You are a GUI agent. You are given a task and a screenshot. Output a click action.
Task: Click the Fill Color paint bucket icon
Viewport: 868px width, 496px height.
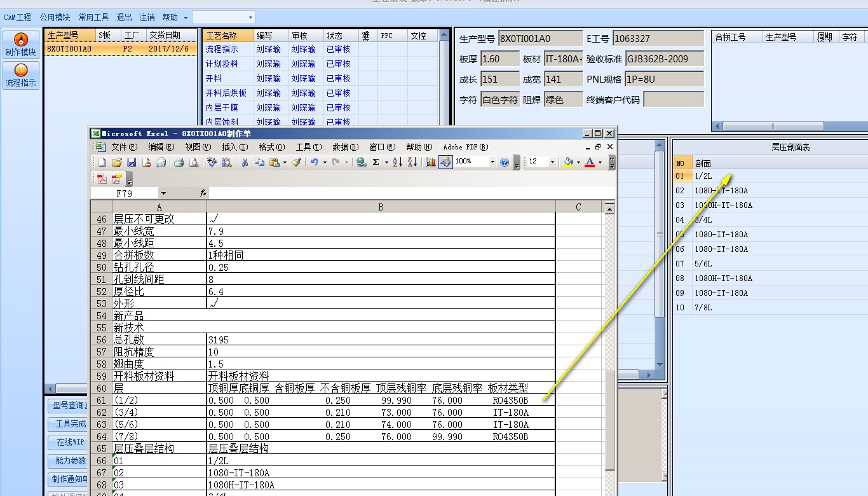568,162
